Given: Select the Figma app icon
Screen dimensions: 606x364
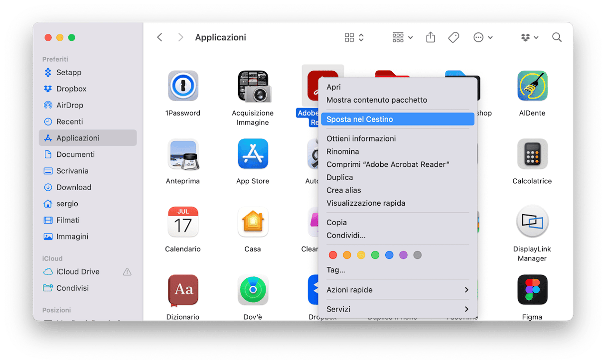Looking at the screenshot, I should (x=532, y=290).
